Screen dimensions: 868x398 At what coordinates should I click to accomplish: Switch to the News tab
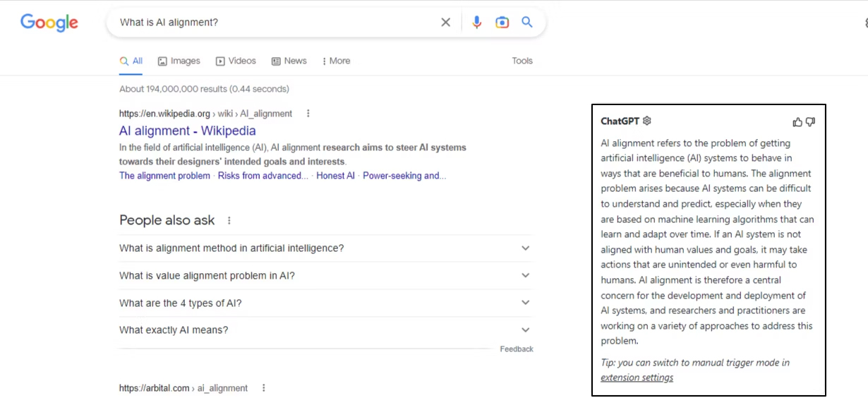click(x=289, y=61)
